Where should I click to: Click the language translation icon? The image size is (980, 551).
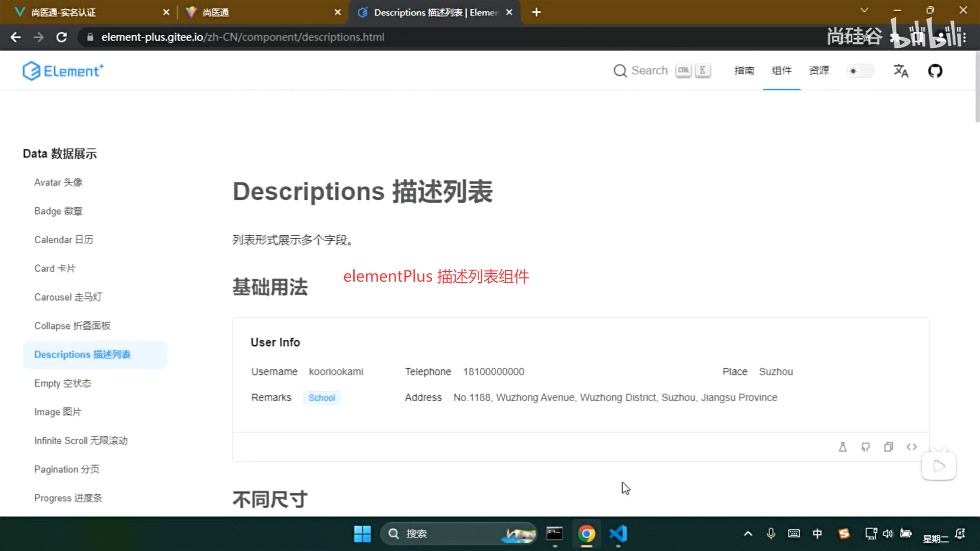point(900,71)
